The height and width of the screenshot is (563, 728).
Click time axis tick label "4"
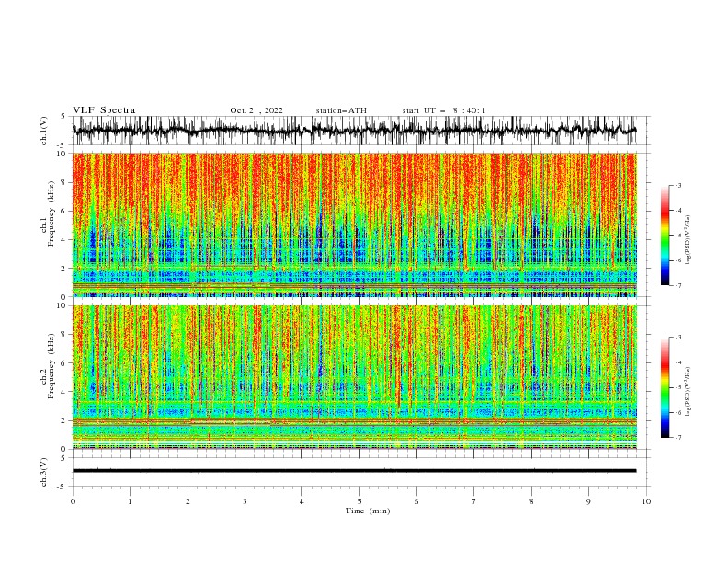point(301,501)
